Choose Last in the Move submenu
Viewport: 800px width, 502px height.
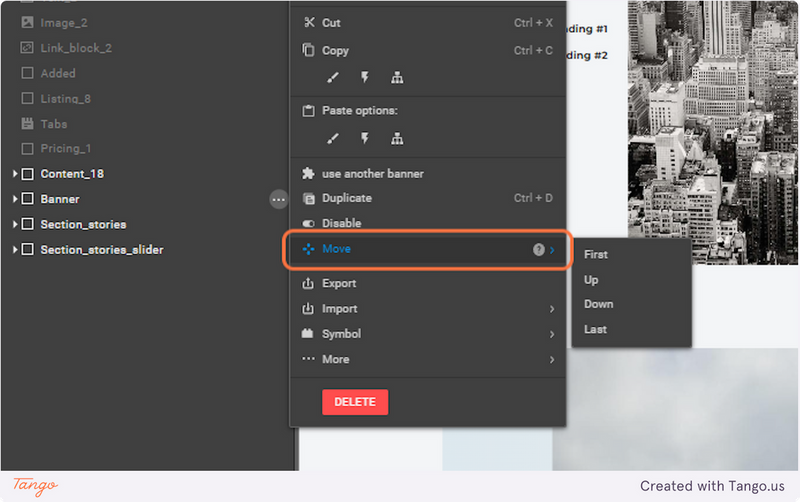click(632, 329)
